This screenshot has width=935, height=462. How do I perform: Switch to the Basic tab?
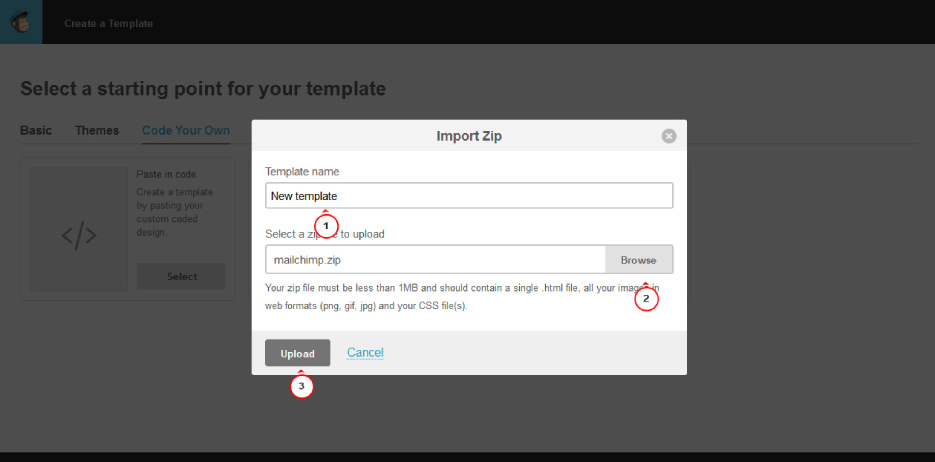click(36, 131)
